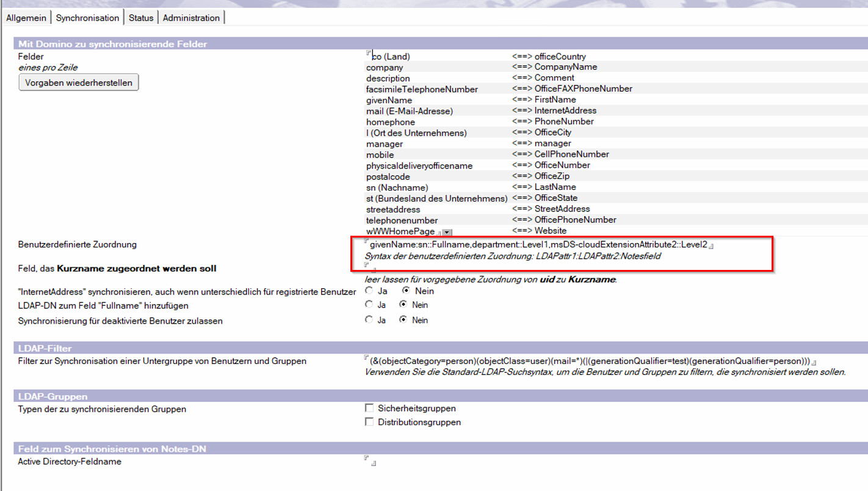
Task: Open the Synchronisation tab
Action: pyautogui.click(x=87, y=18)
